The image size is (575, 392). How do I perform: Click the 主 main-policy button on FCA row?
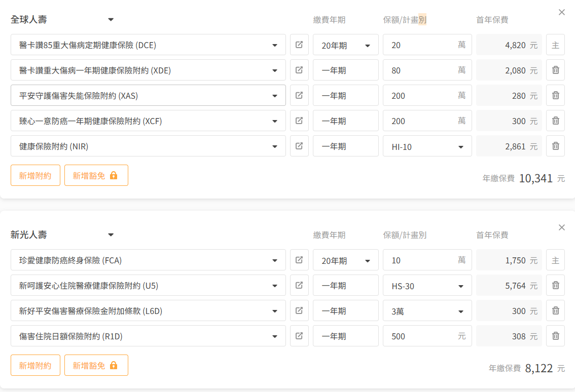[x=555, y=260]
